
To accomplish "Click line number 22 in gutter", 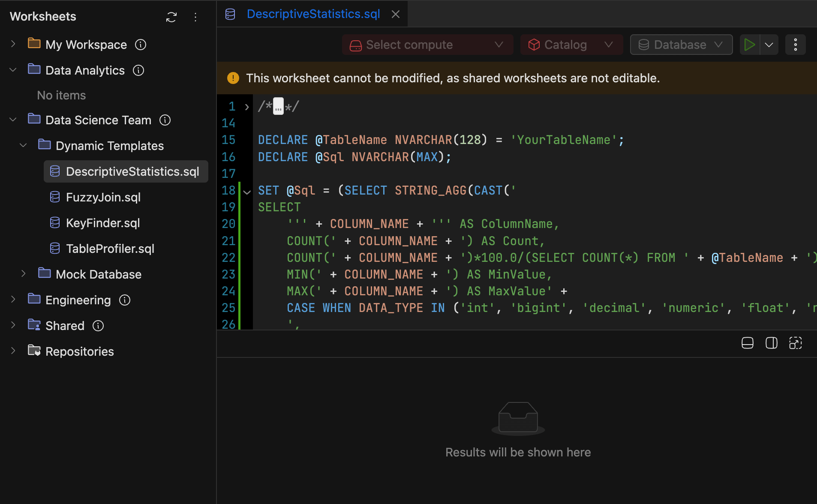I will [x=228, y=258].
